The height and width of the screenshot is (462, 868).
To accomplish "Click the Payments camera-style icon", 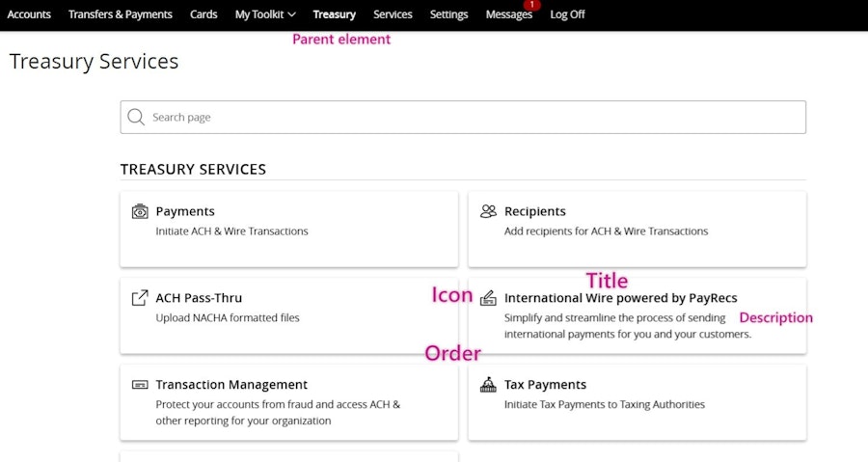I will [x=140, y=211].
